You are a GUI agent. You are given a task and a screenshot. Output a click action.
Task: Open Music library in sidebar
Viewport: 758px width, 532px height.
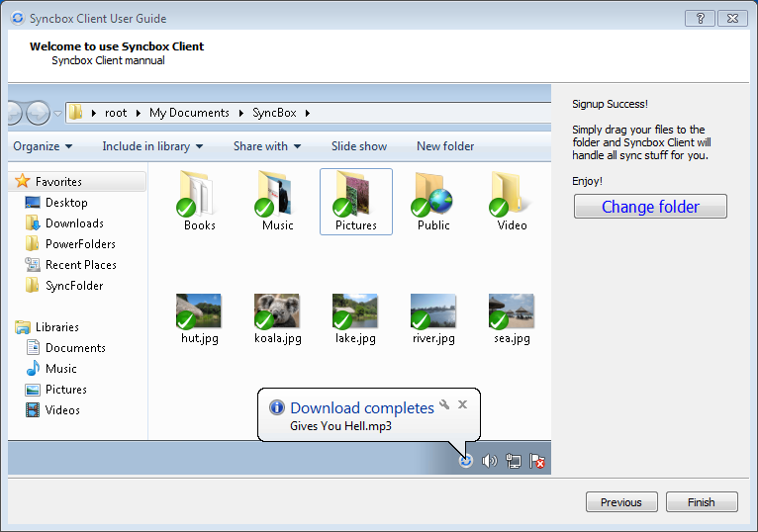51,369
